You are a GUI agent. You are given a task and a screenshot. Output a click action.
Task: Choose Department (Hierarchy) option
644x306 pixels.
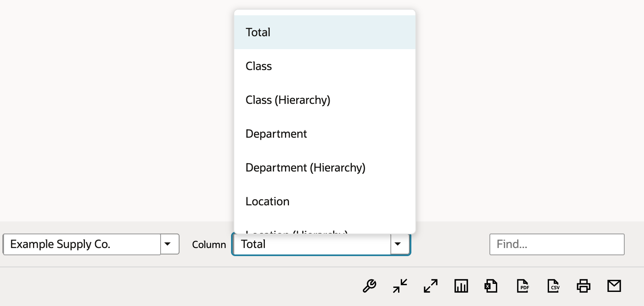(x=325, y=167)
